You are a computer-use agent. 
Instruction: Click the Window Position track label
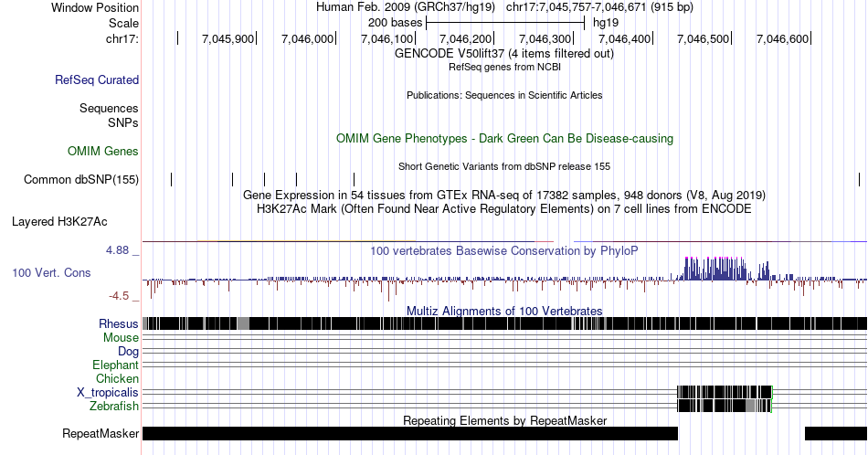pos(95,7)
